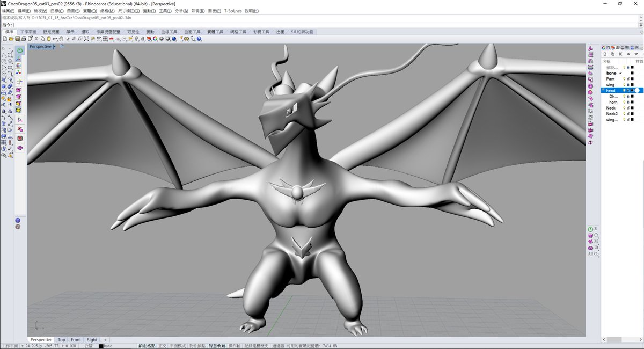Click the Open file folder icon
This screenshot has height=349, width=644.
tap(11, 39)
